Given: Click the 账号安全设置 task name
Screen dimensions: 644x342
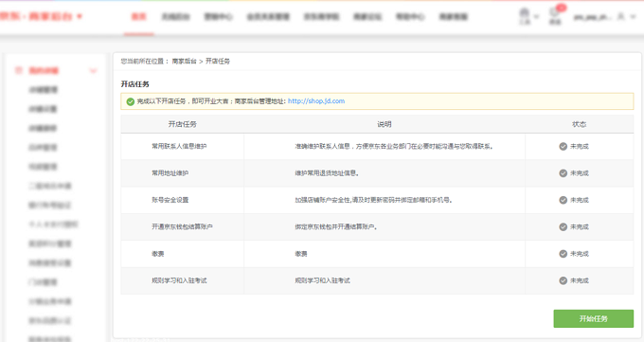Looking at the screenshot, I should [170, 200].
